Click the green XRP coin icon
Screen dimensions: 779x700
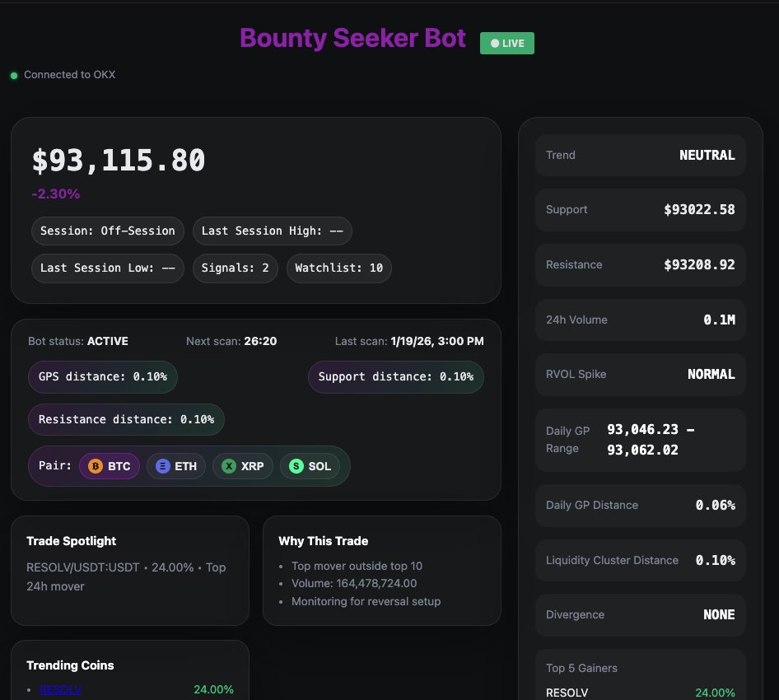(x=229, y=466)
